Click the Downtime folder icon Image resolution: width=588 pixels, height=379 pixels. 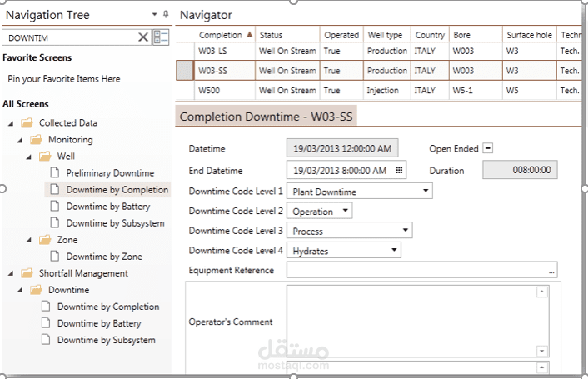[36, 290]
